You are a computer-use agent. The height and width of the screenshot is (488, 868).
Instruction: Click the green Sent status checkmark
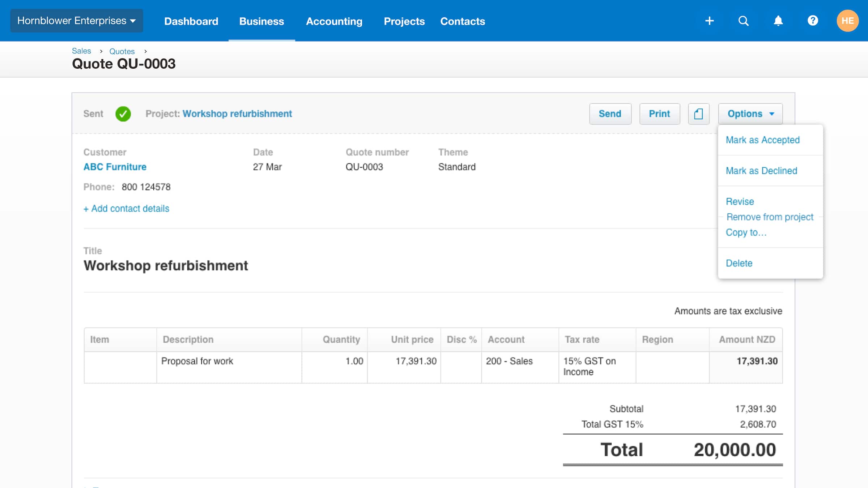pos(123,114)
